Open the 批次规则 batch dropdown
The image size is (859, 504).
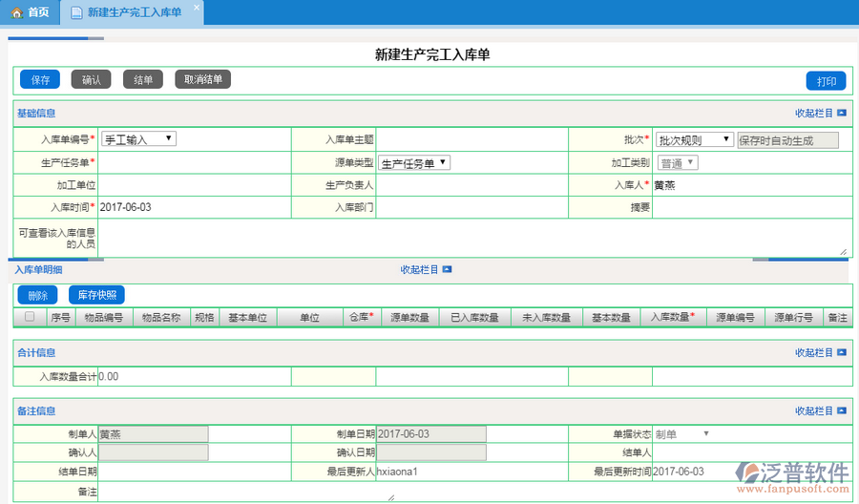coord(694,139)
